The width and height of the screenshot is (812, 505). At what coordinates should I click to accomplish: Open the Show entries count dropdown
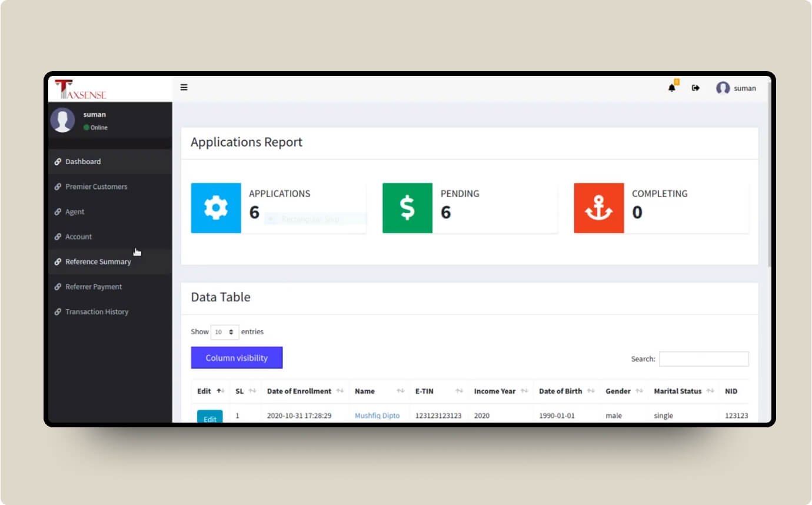coord(225,332)
